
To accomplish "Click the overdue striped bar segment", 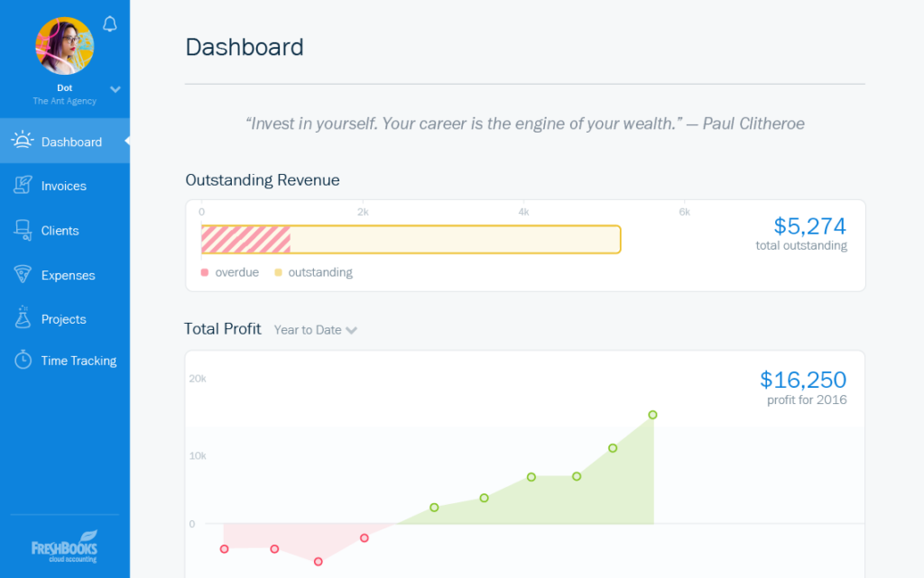I will click(x=245, y=239).
